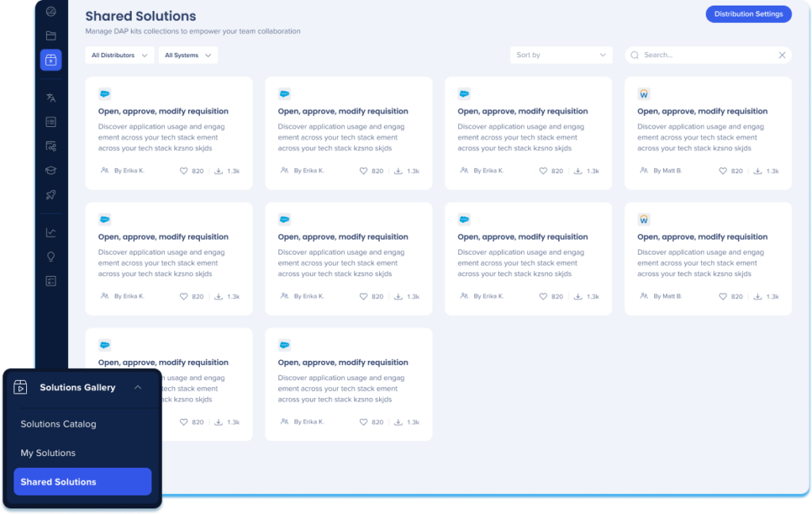
Task: Click the analytics chart icon in the sidebar
Action: (x=49, y=232)
